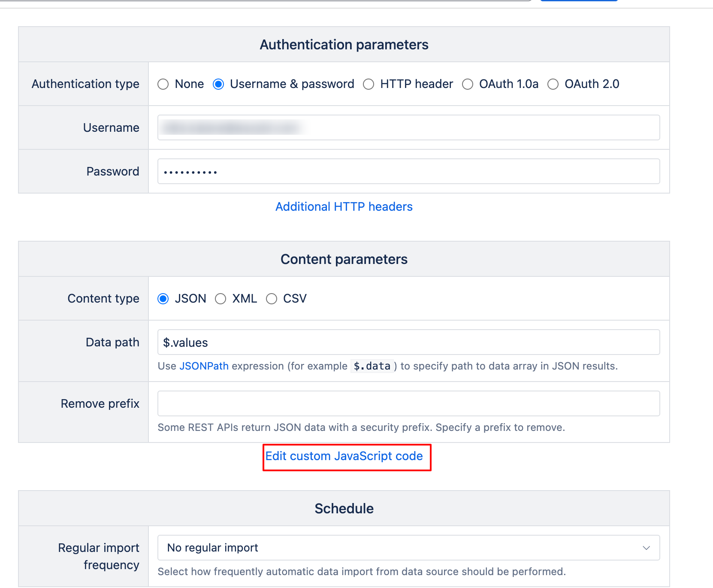Screen dimensions: 713x588
Task: Switch authentication type to OAuth 2.0
Action: coord(553,84)
